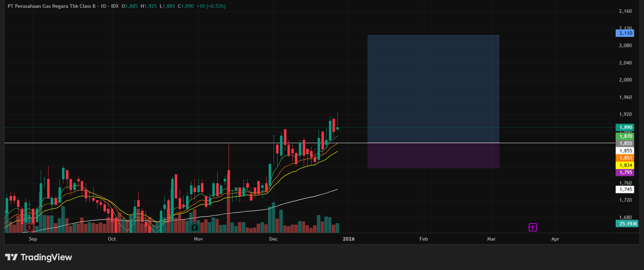Click the white 1,745 moving average label
This screenshot has width=644, height=270.
625,190
